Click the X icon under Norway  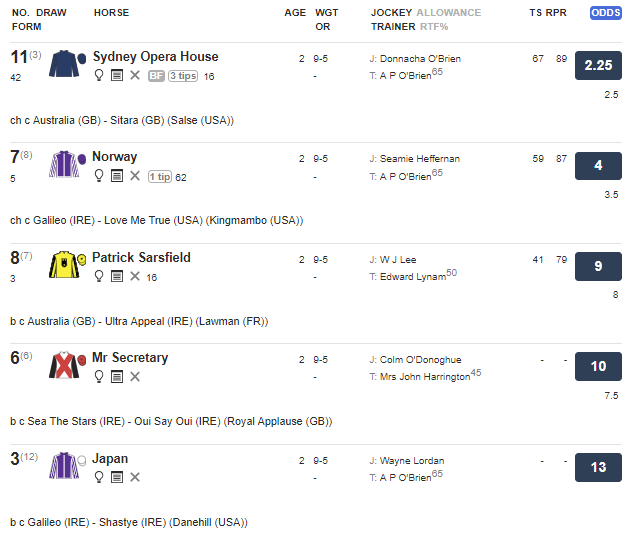135,176
